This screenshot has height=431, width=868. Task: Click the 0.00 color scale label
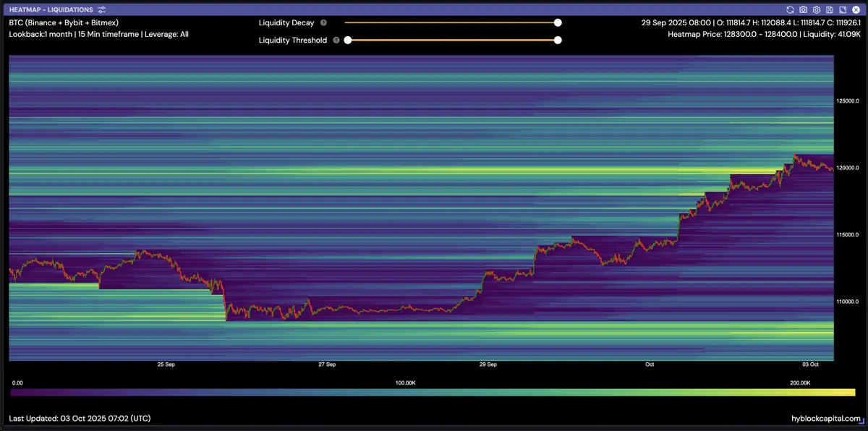[x=18, y=383]
